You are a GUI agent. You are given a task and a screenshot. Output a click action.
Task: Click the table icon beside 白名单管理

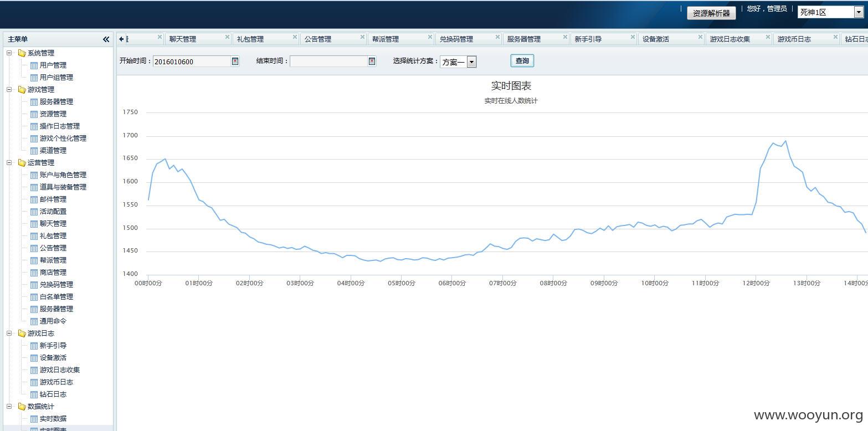coord(34,297)
